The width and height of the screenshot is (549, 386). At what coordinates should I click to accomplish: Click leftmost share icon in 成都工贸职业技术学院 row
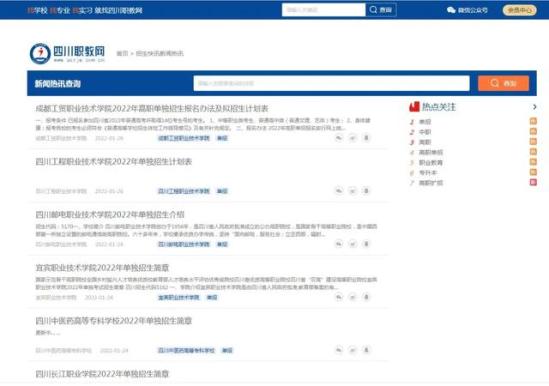pos(339,138)
